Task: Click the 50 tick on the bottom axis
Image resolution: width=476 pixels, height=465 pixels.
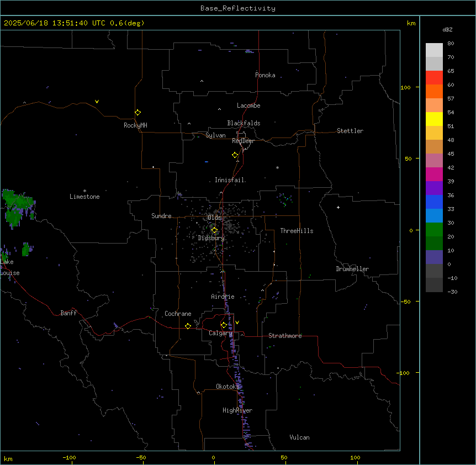Action: (284, 457)
